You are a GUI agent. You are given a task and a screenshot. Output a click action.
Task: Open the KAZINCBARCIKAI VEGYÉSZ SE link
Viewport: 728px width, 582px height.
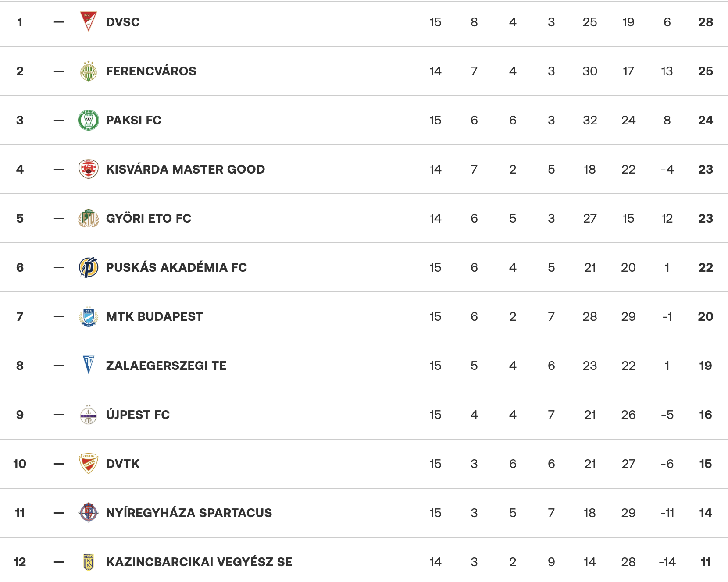pyautogui.click(x=199, y=562)
